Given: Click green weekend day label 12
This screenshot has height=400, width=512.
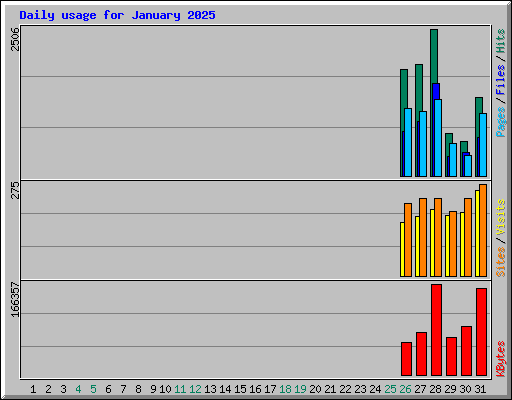Looking at the screenshot, I should coord(195,389).
